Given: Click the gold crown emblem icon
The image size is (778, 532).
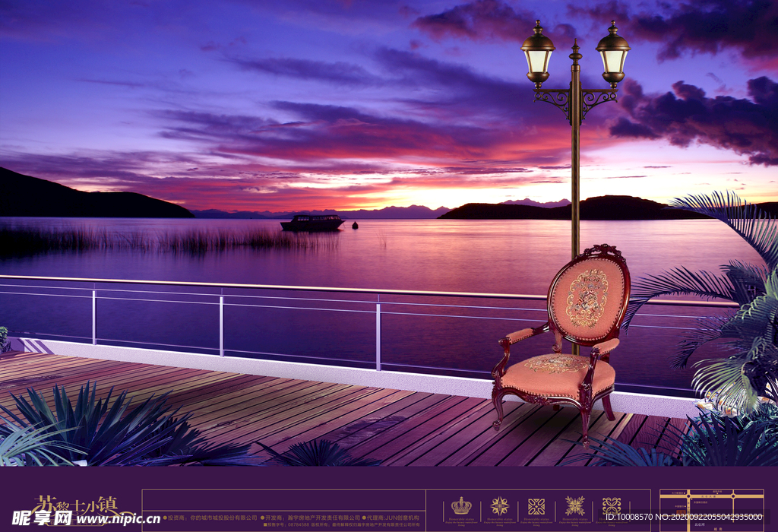Looking at the screenshot, I should pyautogui.click(x=461, y=506).
